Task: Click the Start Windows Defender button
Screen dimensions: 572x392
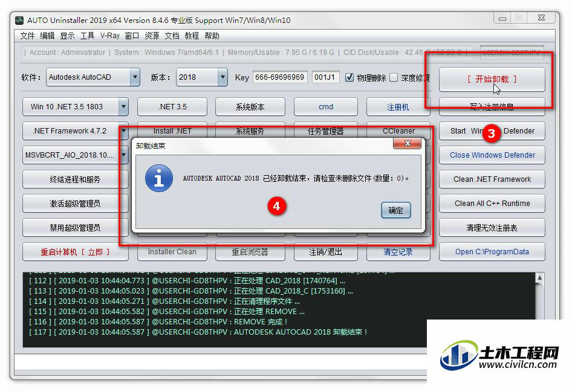Action: coord(492,131)
